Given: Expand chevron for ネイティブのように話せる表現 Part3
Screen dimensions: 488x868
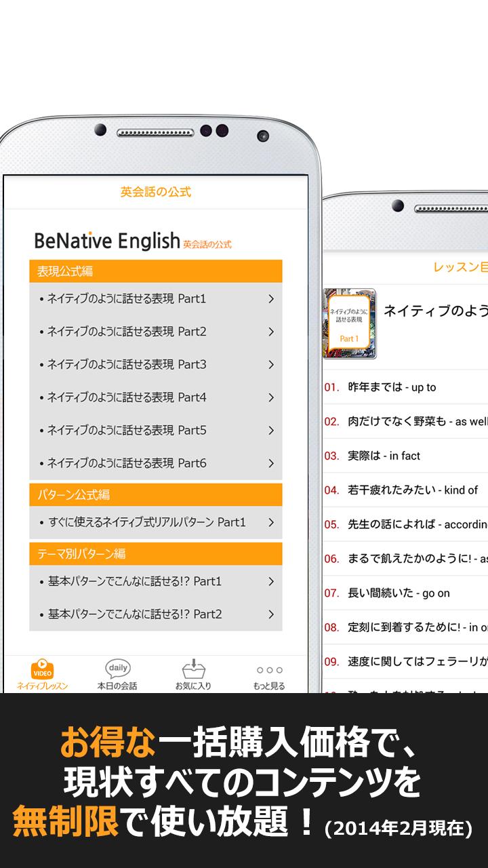Looking at the screenshot, I should [271, 364].
